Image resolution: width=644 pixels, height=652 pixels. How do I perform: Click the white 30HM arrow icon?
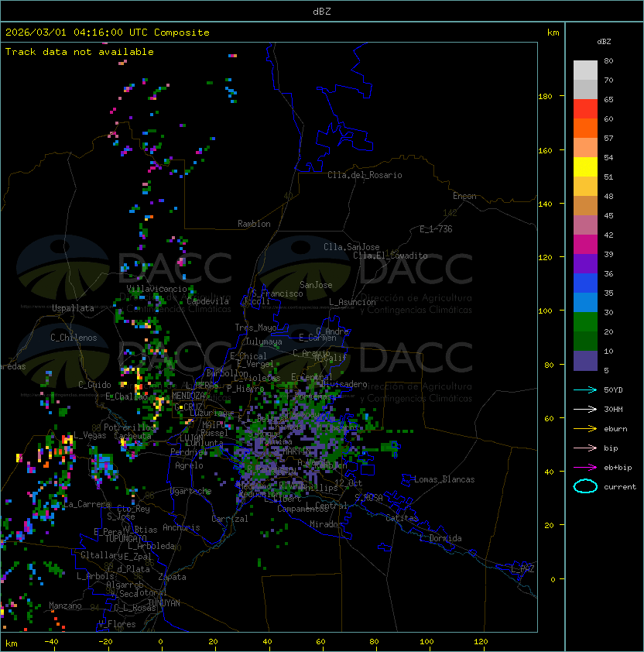click(x=585, y=409)
